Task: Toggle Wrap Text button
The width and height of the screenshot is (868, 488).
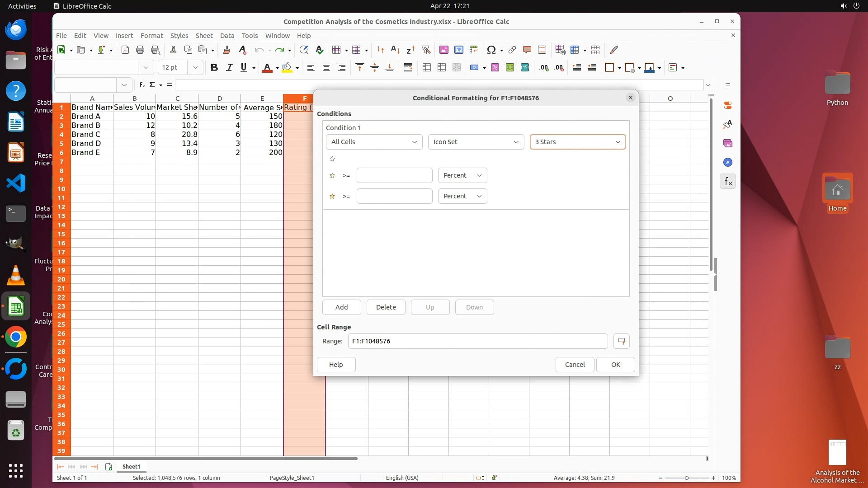Action: click(408, 68)
